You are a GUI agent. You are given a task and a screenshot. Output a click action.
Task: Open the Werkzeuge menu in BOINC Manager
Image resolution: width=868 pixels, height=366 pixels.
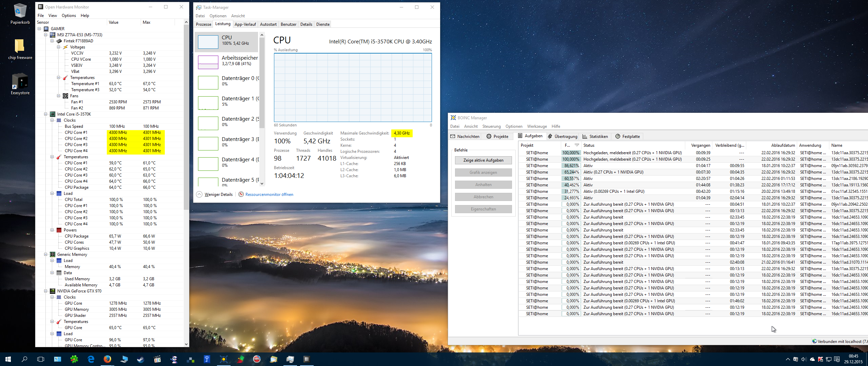click(537, 126)
